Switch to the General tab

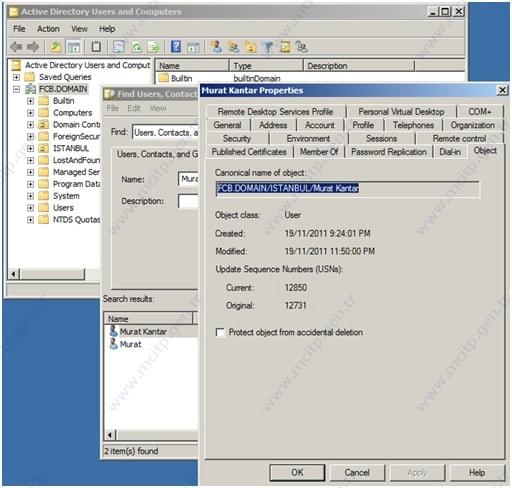(227, 125)
